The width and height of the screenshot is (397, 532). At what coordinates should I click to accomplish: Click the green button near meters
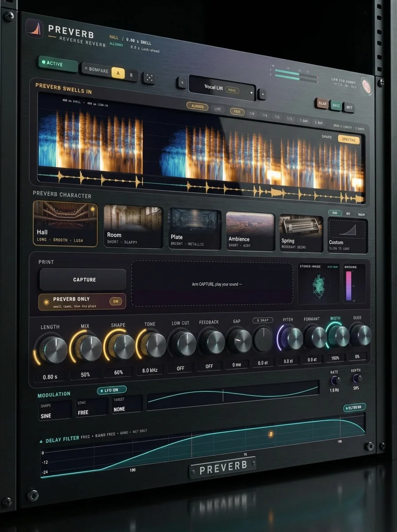pyautogui.click(x=336, y=105)
